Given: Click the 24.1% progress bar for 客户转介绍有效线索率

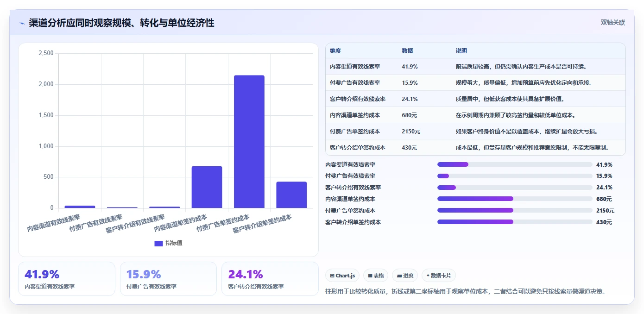Looking at the screenshot, I should pos(515,188).
